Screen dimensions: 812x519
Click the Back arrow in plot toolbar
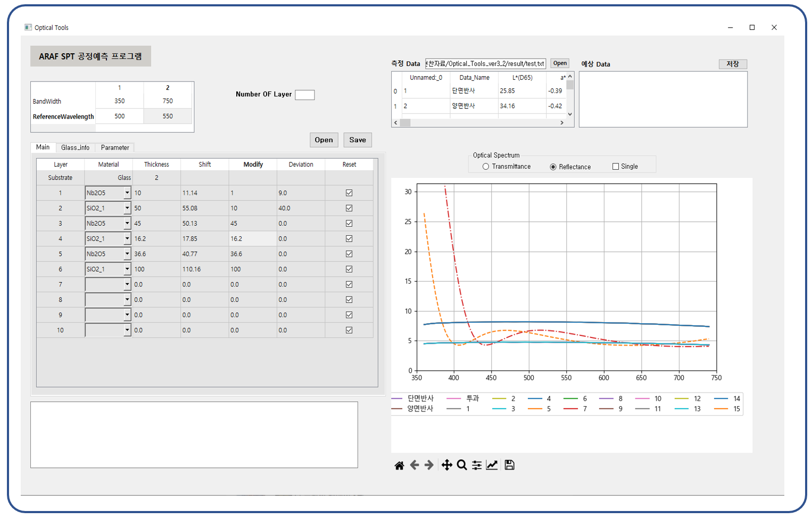(415, 465)
